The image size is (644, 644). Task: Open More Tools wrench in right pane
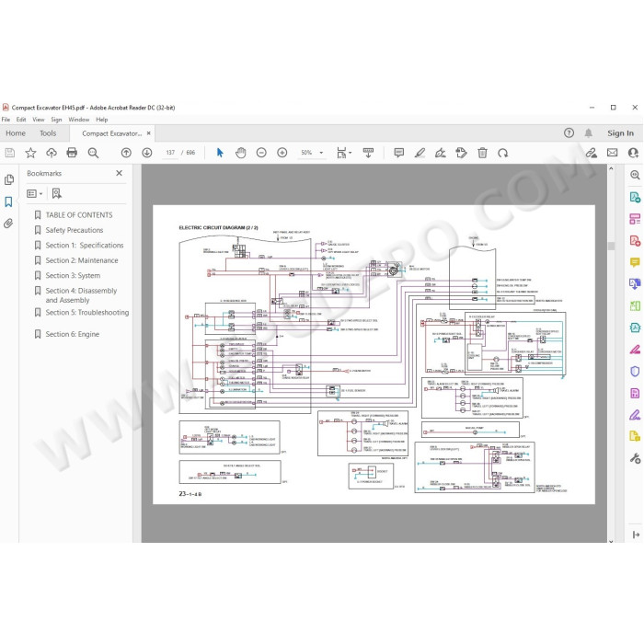point(635,458)
